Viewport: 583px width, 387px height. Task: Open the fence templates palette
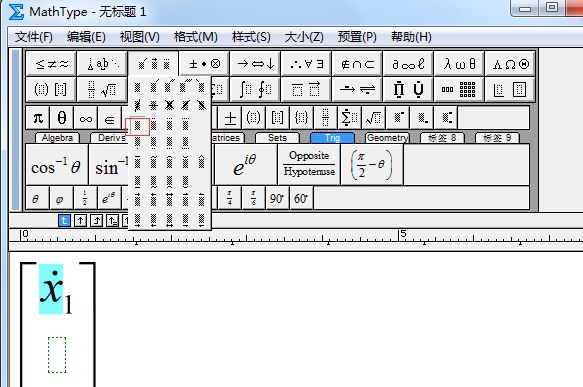click(x=51, y=90)
